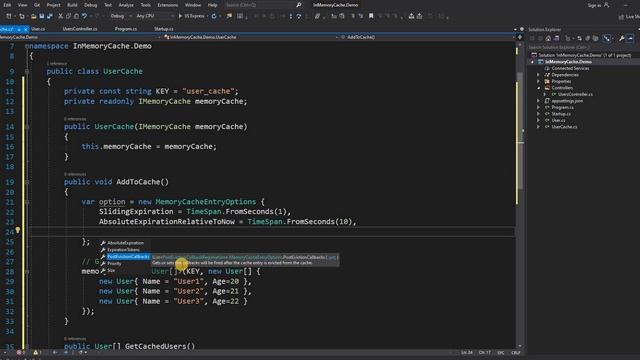The width and height of the screenshot is (640, 360).
Task: Open appsettings.json in Solution Explorer
Action: 567,101
